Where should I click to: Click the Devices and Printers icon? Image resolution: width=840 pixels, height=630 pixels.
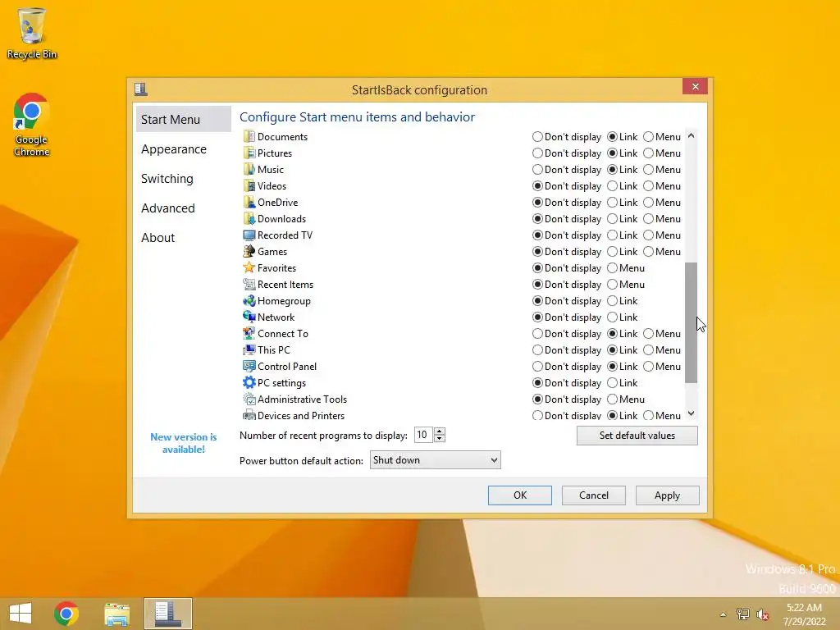pos(249,415)
